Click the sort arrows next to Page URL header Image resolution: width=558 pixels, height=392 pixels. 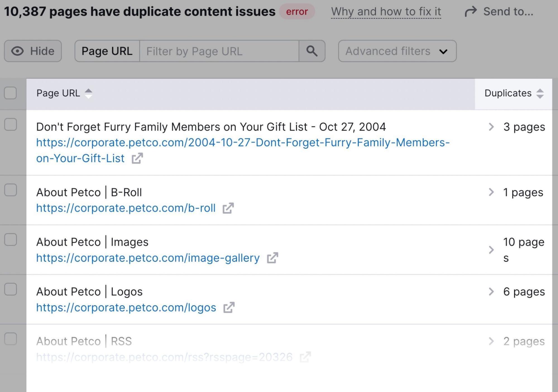pos(88,93)
